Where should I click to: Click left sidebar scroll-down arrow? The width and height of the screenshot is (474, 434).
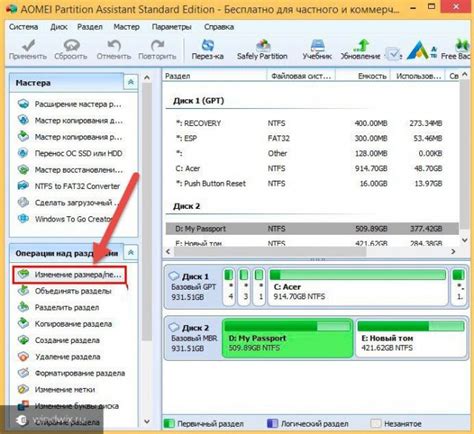[x=147, y=421]
